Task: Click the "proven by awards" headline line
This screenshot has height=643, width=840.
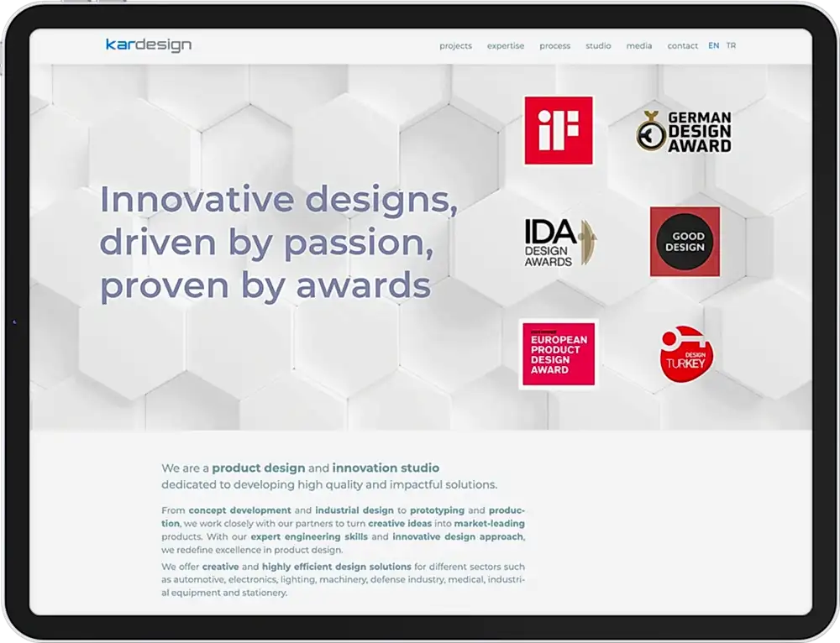Action: (x=265, y=286)
